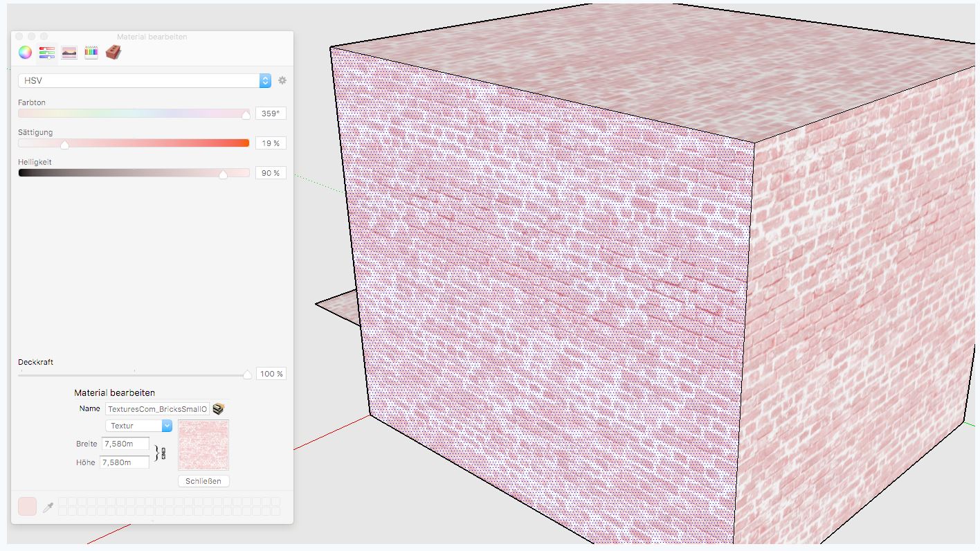Click the material box icon next to Name

pyautogui.click(x=219, y=409)
